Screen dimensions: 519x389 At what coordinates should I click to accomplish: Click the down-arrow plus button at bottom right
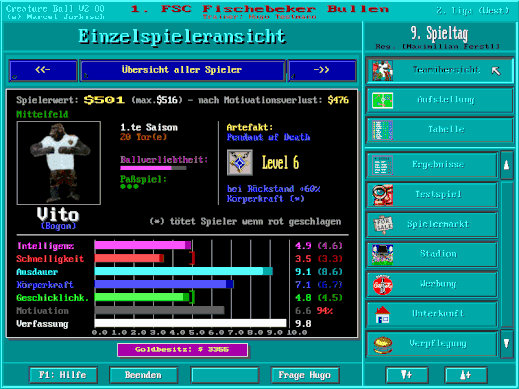(x=407, y=375)
